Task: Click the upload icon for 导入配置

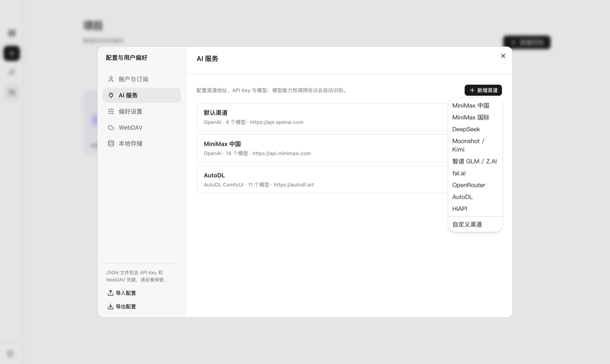Action: click(110, 293)
